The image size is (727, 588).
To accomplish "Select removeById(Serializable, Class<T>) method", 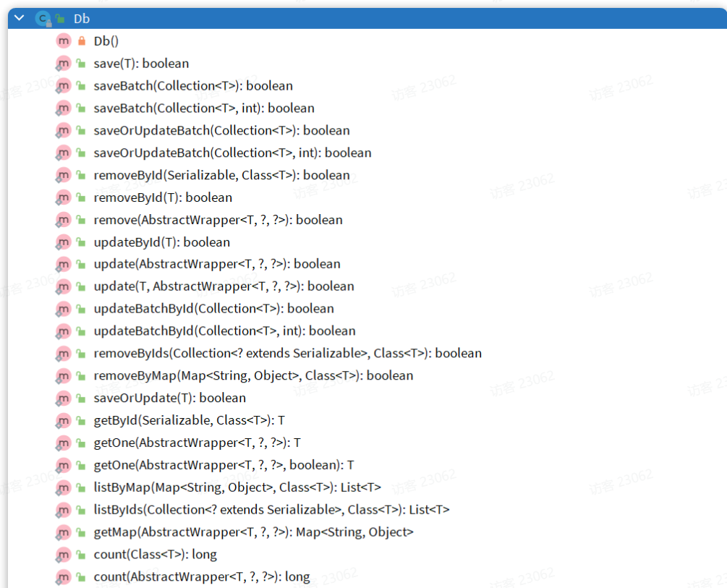I will pos(221,175).
